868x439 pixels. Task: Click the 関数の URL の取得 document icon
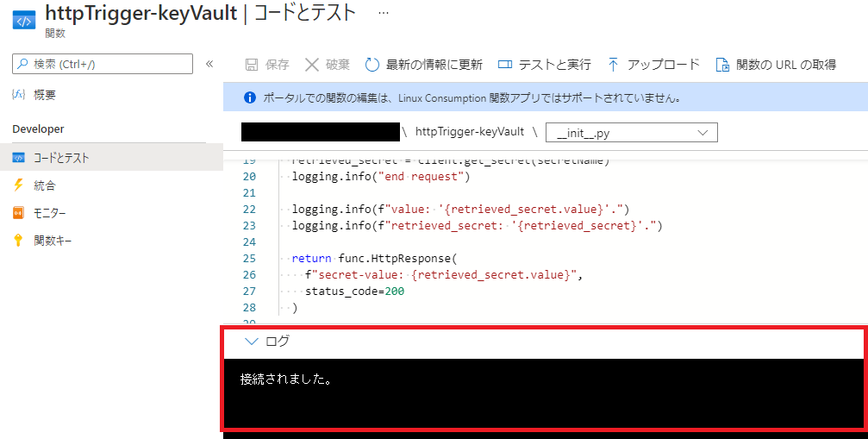(x=722, y=65)
